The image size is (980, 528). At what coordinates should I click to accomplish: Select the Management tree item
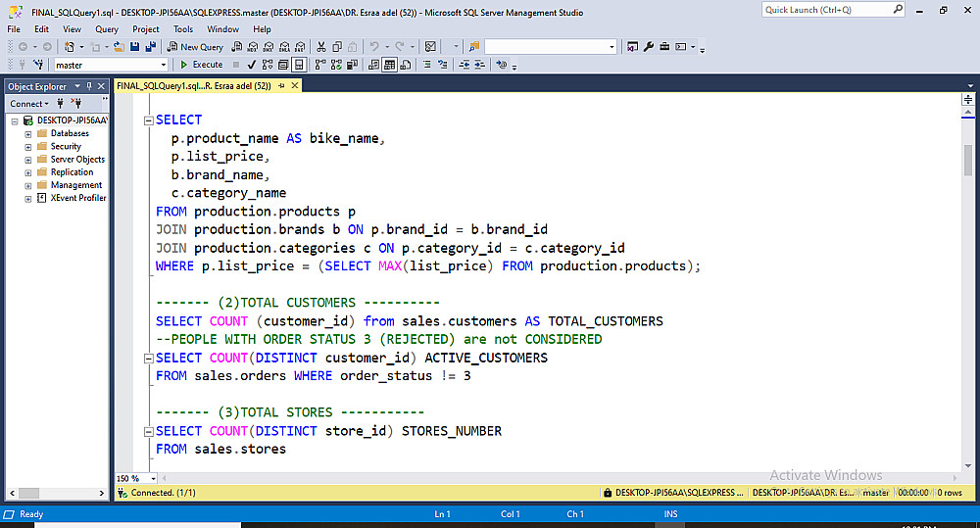tap(76, 185)
